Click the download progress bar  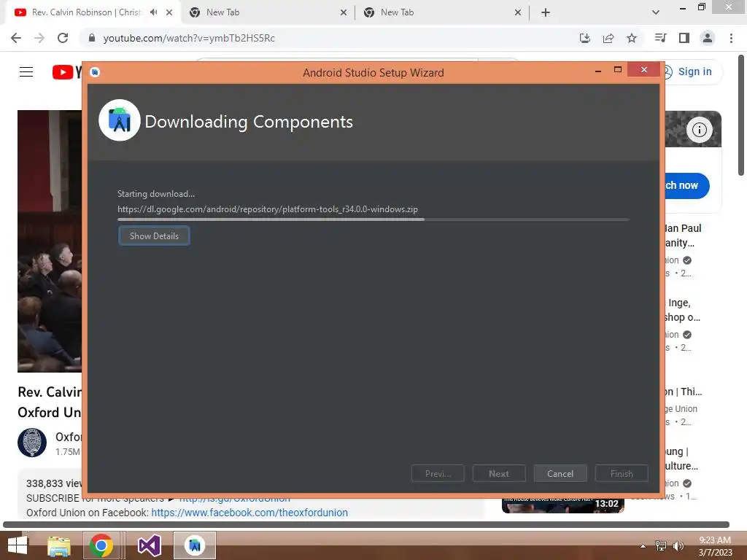click(373, 219)
